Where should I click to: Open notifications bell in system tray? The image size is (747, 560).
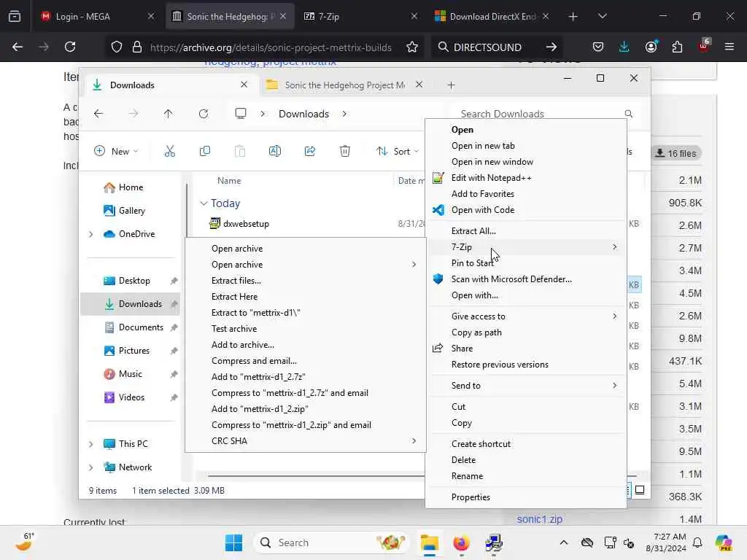(697, 542)
